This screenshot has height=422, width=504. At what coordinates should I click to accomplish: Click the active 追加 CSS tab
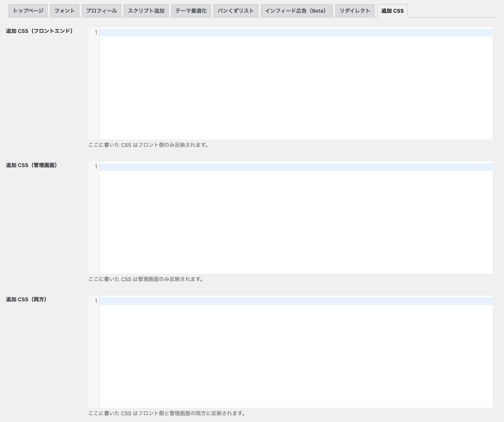coord(392,11)
